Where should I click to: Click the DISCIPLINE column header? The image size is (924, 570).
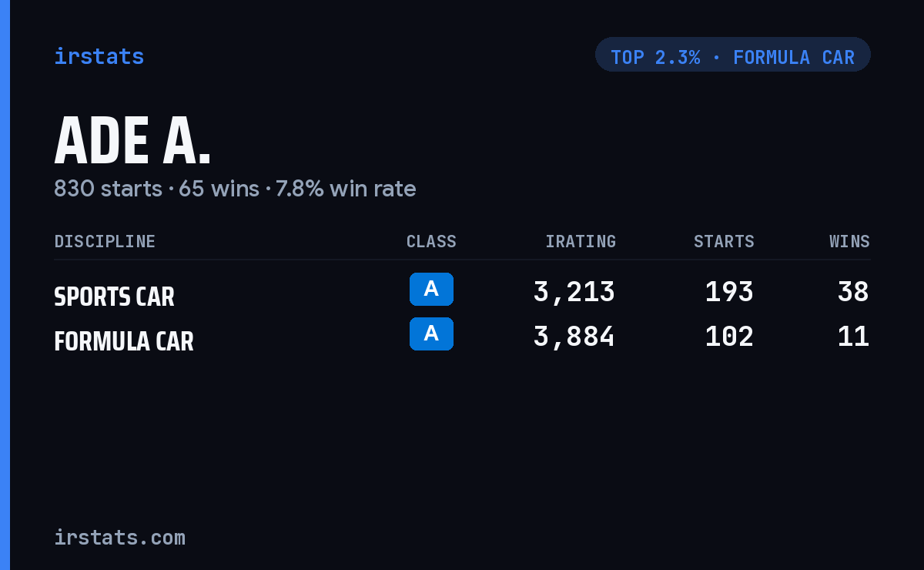click(105, 241)
